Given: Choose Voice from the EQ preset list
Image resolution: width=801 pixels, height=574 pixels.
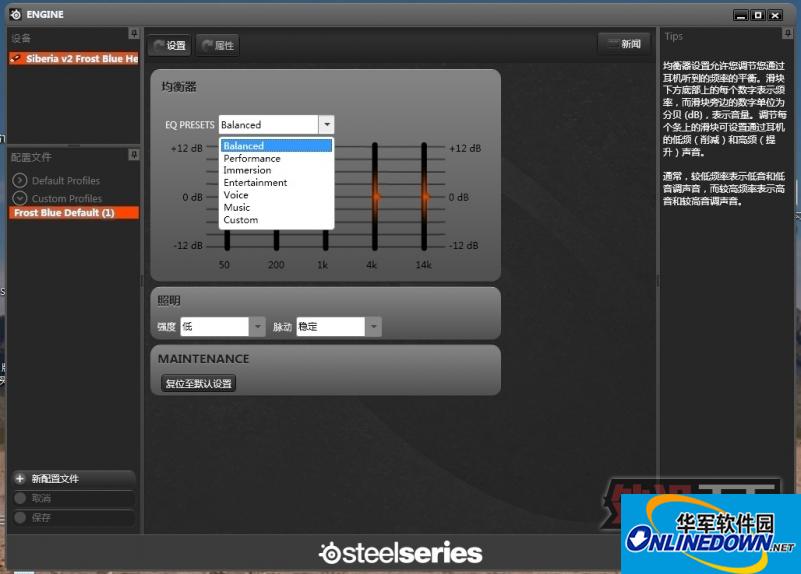Looking at the screenshot, I should [277, 195].
